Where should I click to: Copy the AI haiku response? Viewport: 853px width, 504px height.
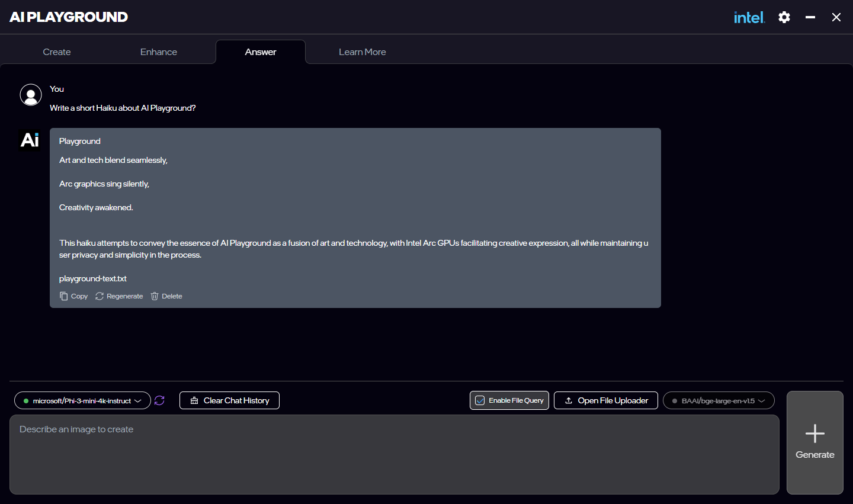tap(73, 296)
